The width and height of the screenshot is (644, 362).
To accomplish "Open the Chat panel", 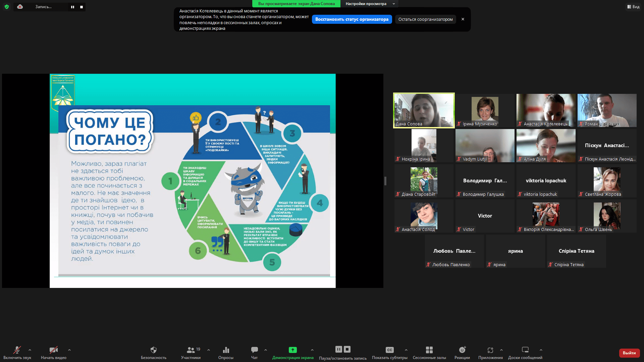I will coord(255,350).
